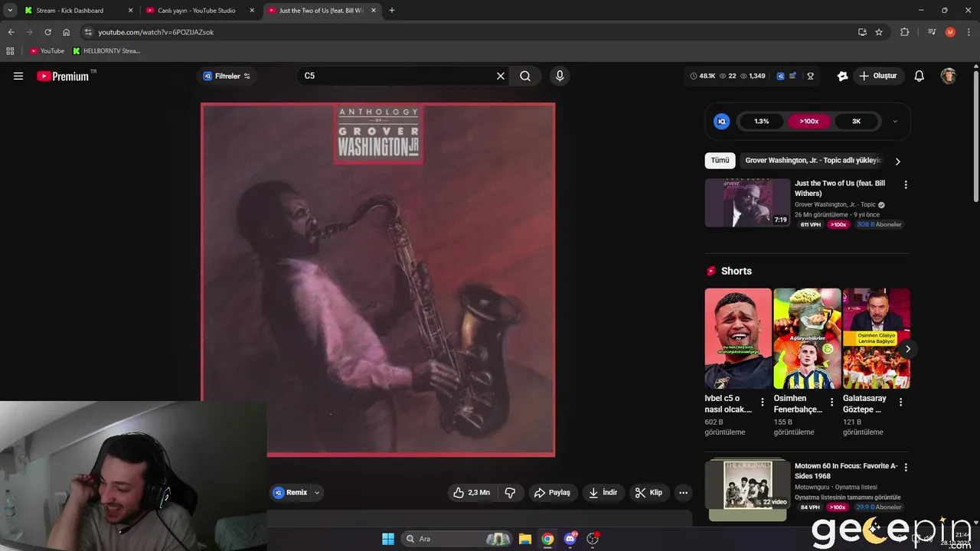
Task: Open the account avatar menu
Action: click(x=949, y=76)
